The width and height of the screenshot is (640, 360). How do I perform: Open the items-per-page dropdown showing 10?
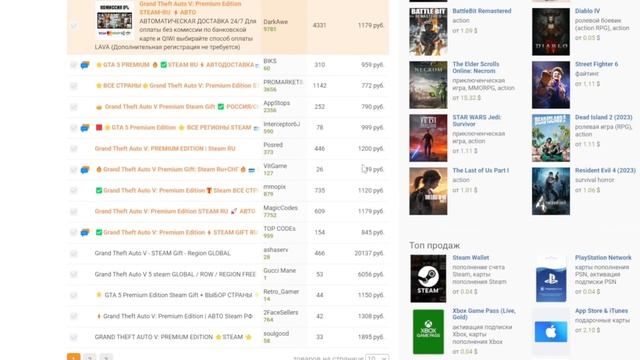[377, 358]
